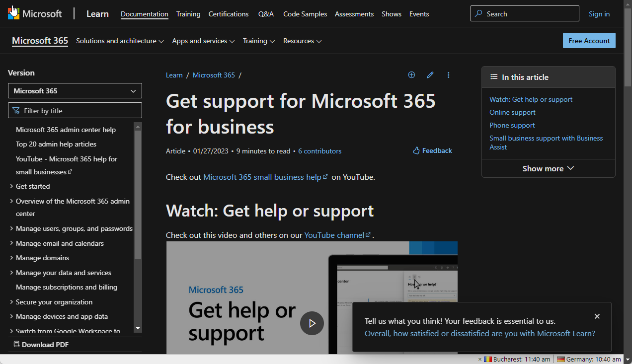Open Manage subscriptions and billing
The image size is (632, 364).
pos(67,287)
